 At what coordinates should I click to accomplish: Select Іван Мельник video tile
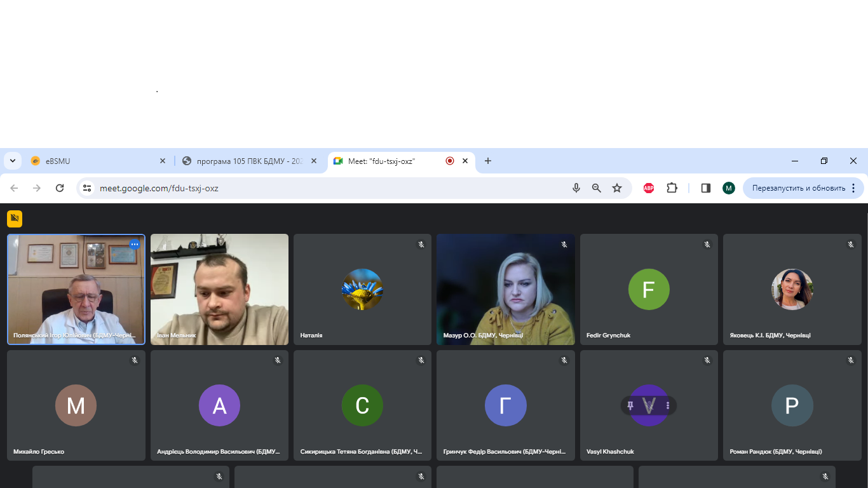[x=219, y=289]
